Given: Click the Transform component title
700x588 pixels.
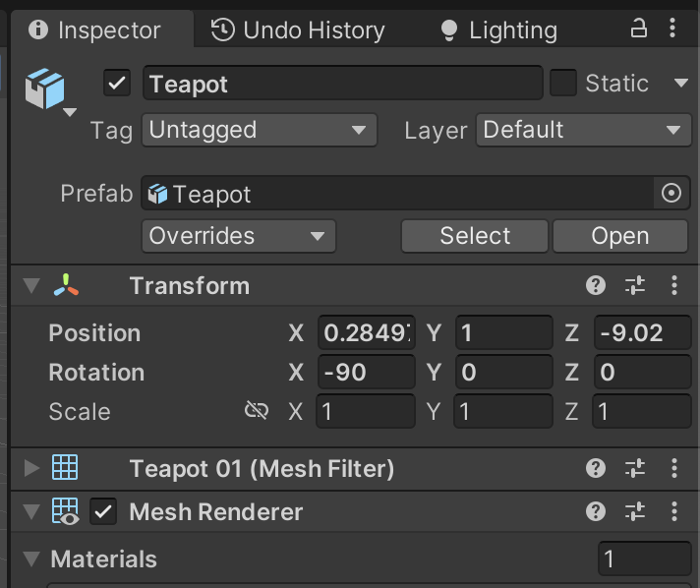Looking at the screenshot, I should tap(190, 286).
